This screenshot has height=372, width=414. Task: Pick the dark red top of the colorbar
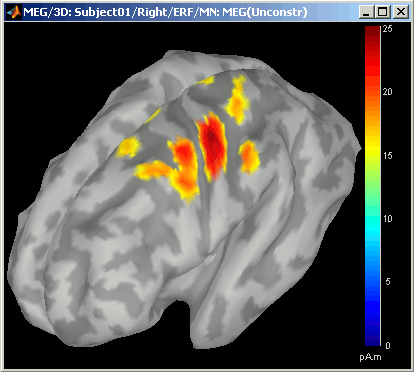tap(373, 33)
